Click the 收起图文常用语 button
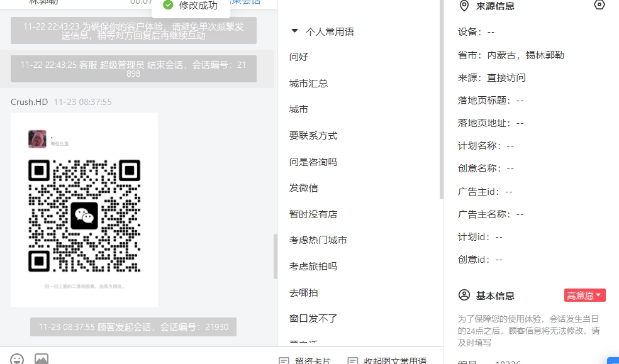Image resolution: width=619 pixels, height=364 pixels. 388,360
